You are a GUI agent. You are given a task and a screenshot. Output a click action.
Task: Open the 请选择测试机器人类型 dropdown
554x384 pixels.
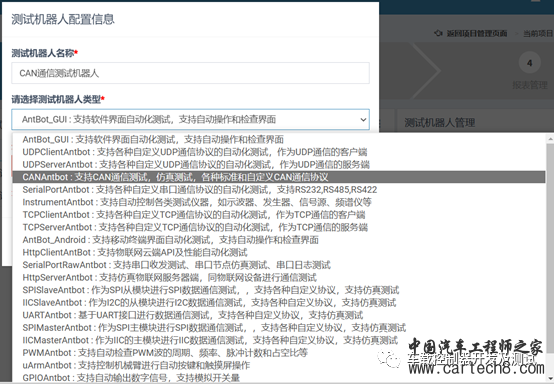click(190, 119)
